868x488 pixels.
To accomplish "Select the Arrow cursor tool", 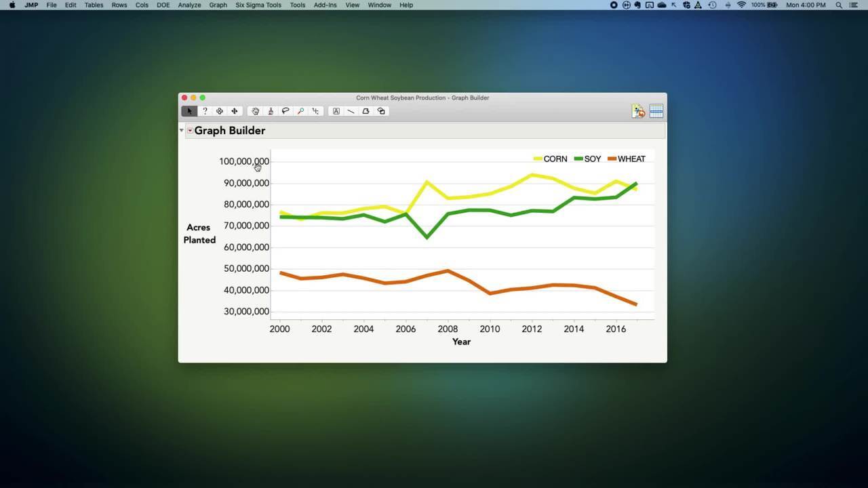I will 189,111.
